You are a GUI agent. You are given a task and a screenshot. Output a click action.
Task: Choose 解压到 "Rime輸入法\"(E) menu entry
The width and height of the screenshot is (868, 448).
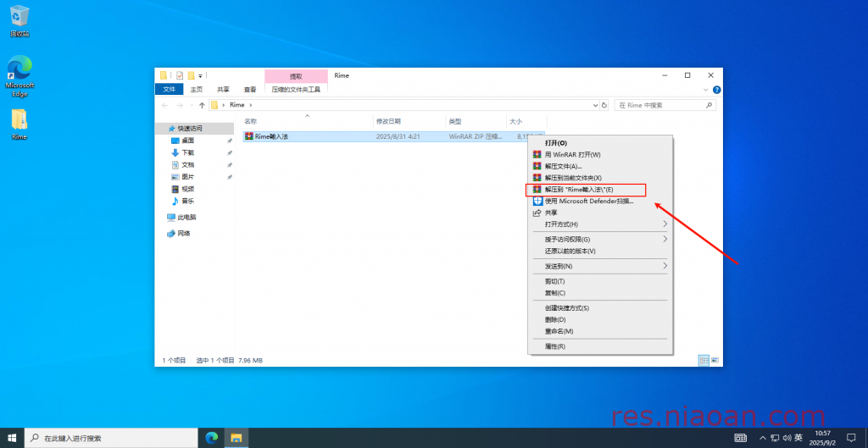pyautogui.click(x=600, y=190)
